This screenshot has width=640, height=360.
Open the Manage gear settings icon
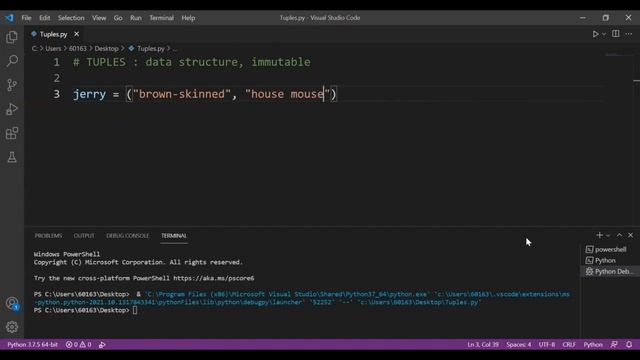pos(12,327)
